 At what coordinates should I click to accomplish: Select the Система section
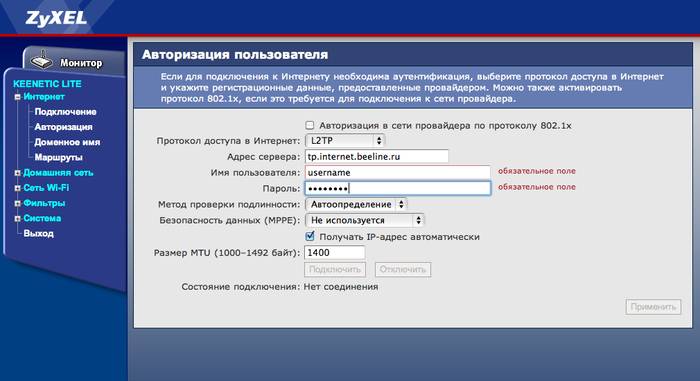(42, 218)
